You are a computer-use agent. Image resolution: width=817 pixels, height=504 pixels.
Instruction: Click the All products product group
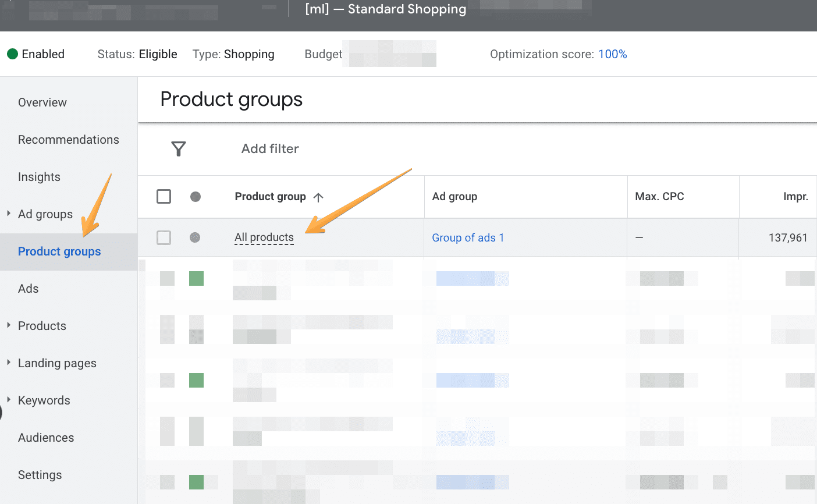pos(264,237)
